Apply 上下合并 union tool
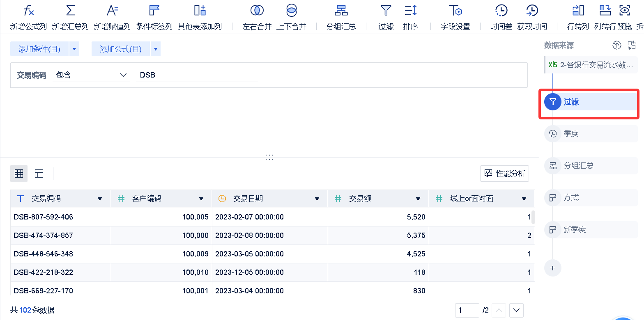This screenshot has height=320, width=644. (291, 18)
